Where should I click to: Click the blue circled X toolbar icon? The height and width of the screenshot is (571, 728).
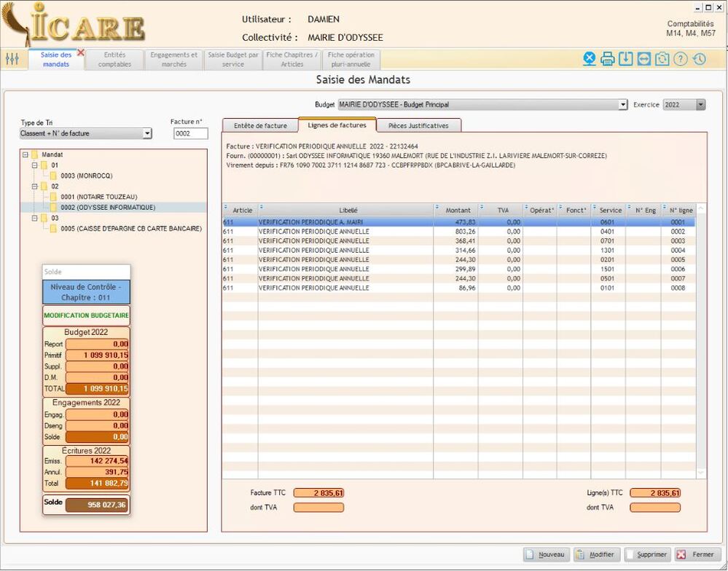590,59
